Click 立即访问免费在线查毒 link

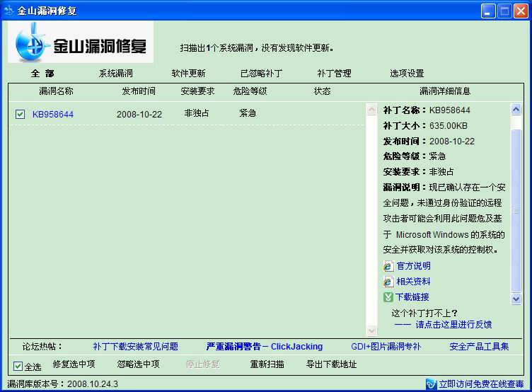tap(482, 384)
